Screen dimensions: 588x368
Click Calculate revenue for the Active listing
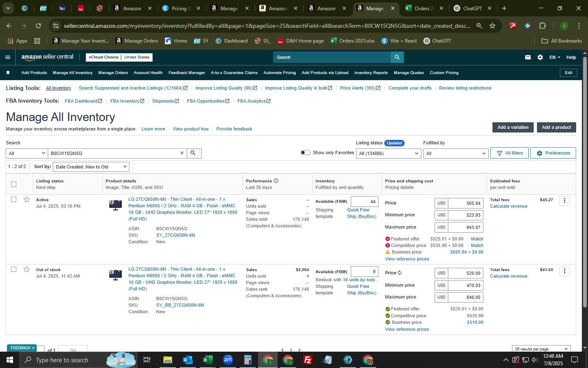(x=508, y=206)
